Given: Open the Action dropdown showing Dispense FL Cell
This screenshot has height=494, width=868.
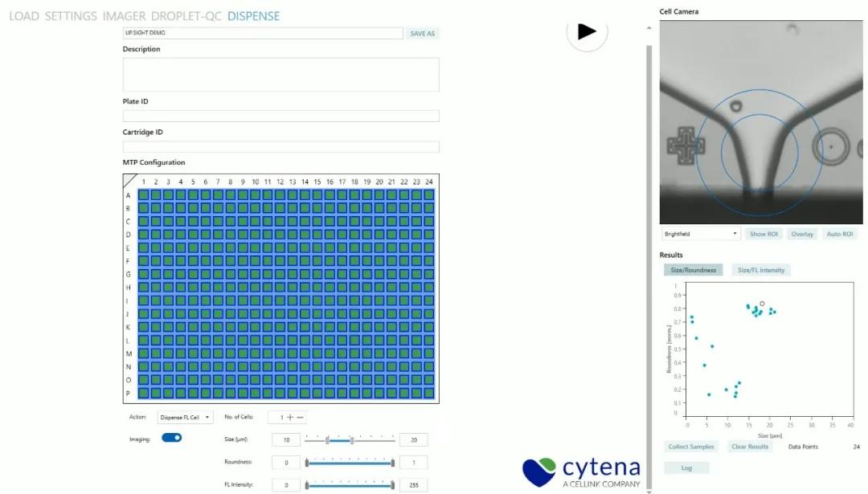Looking at the screenshot, I should point(186,418).
